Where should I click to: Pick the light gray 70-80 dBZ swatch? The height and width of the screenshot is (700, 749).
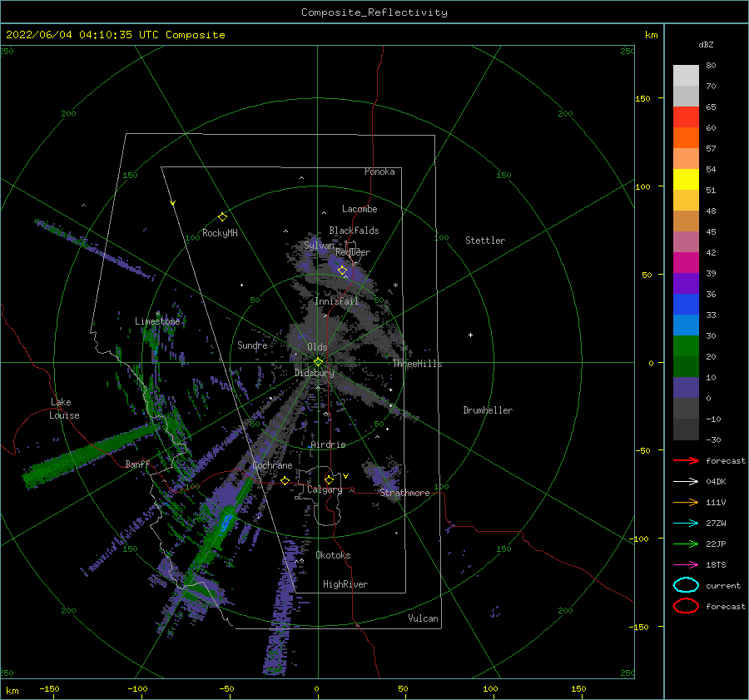click(x=686, y=76)
